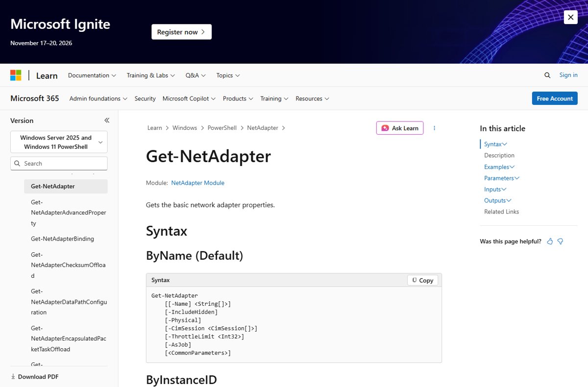Viewport: 588px width, 387px height.
Task: Click the PowerShell breadcrumb
Action: (222, 128)
